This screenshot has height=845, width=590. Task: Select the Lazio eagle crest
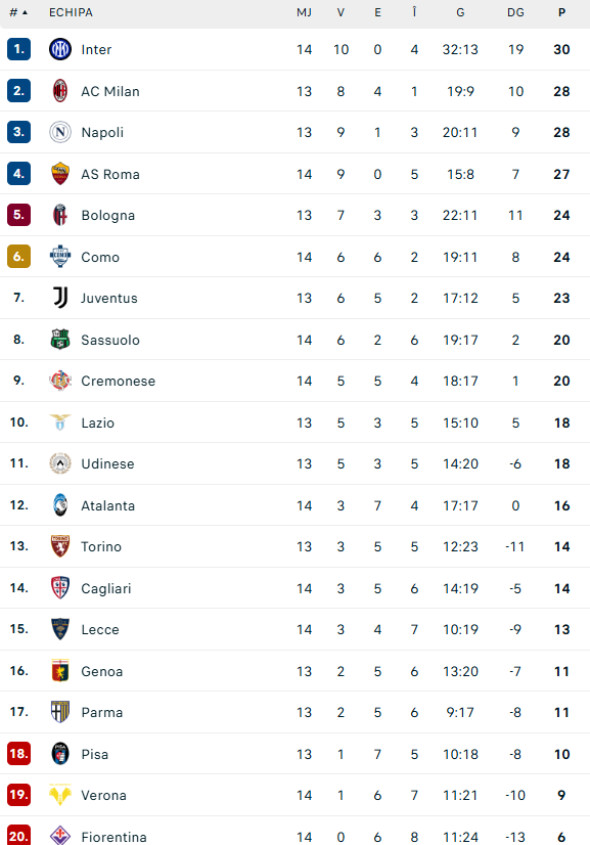point(59,423)
